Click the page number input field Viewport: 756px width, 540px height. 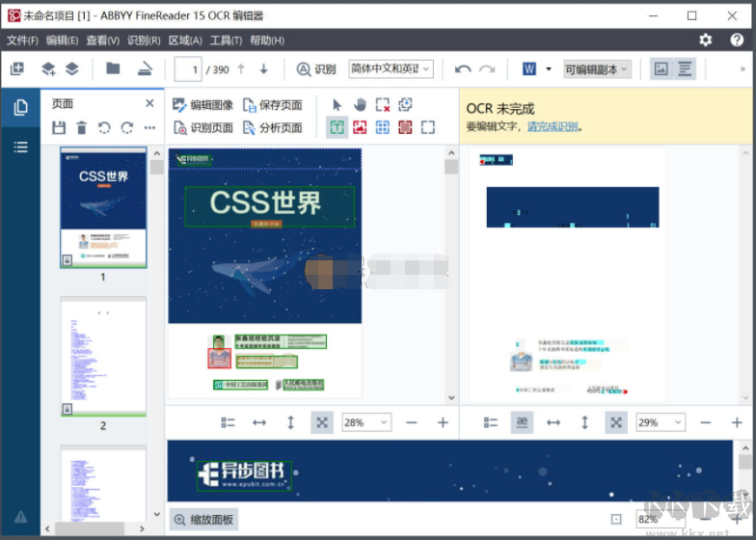coord(188,69)
